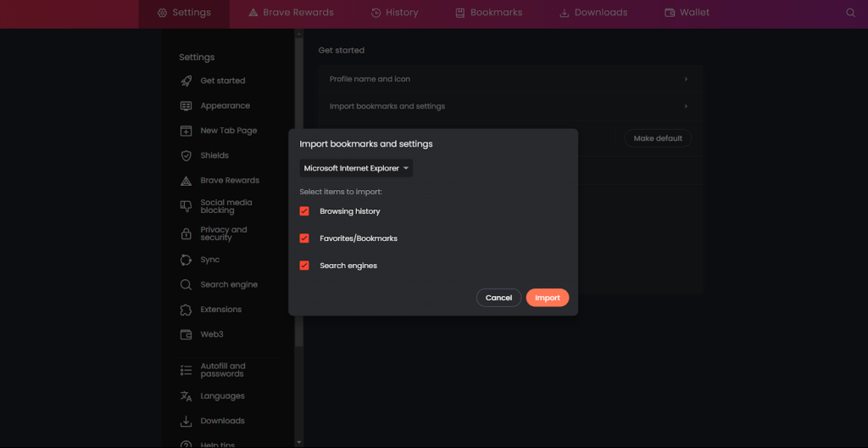Click the Favorites/Bookmarks label text
This screenshot has width=868, height=448.
point(359,238)
